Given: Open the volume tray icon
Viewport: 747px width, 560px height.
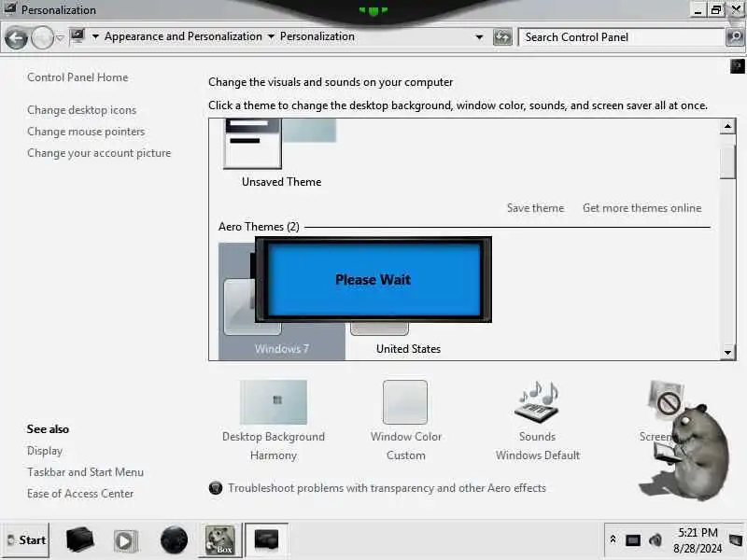Looking at the screenshot, I should tap(655, 540).
